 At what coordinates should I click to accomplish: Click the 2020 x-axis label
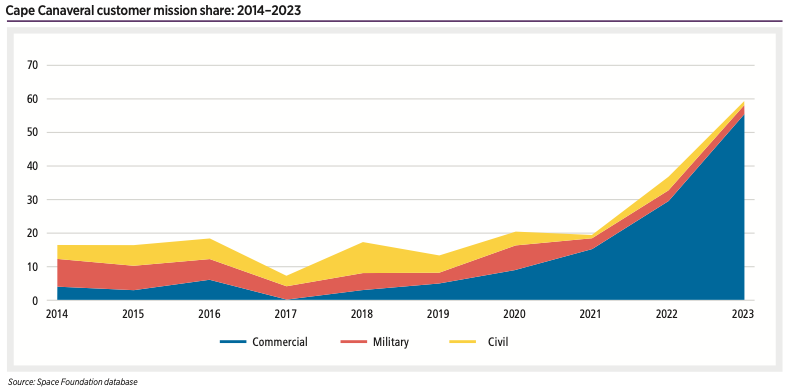(514, 314)
